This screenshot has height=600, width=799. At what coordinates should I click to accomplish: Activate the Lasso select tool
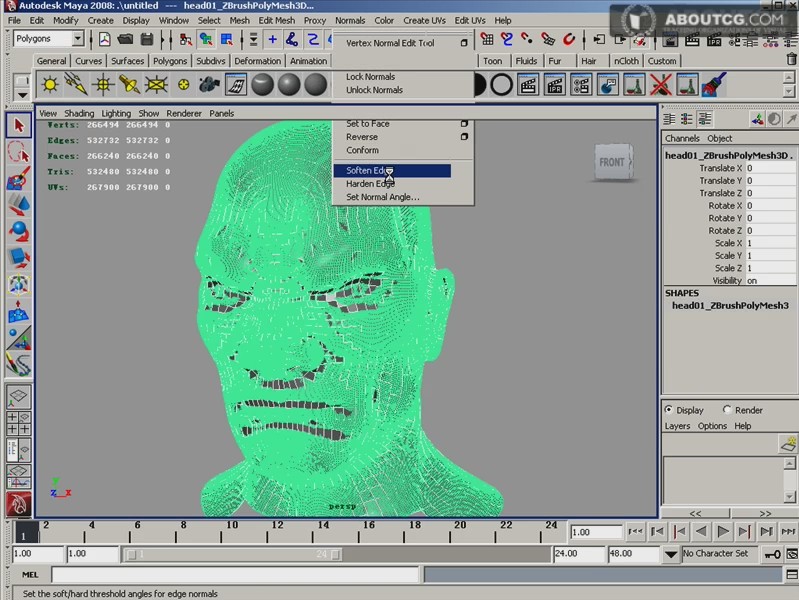19,152
